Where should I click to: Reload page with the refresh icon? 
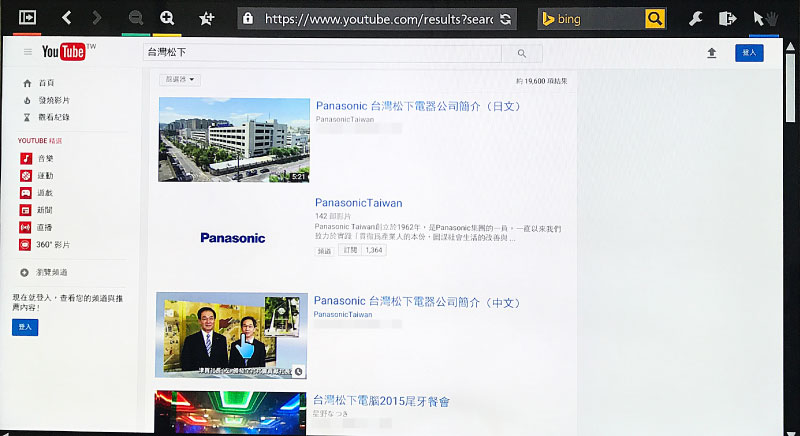click(x=505, y=19)
